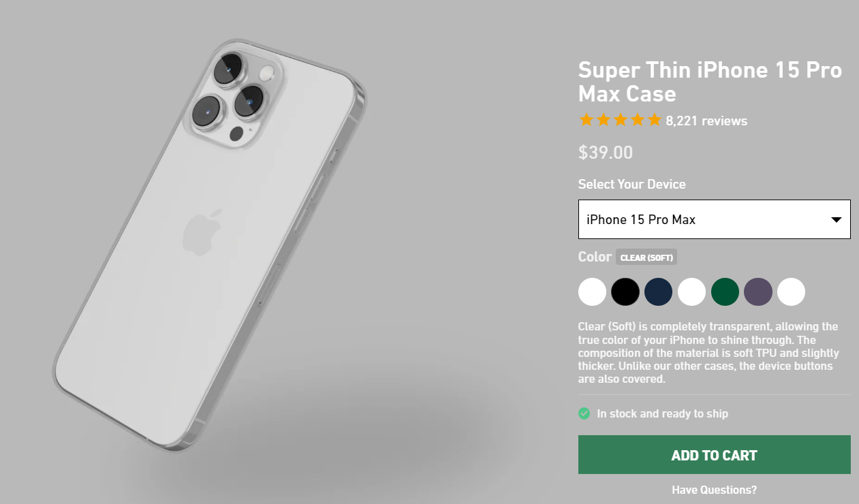Click the green in-stock checkmark icon
Screen dimensions: 859x504
coord(584,413)
